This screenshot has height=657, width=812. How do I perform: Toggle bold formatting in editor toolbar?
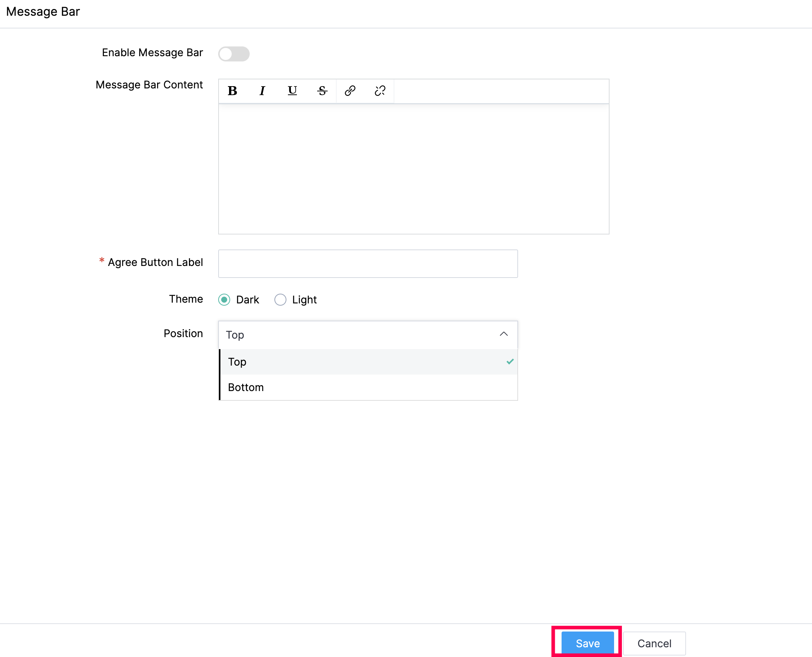point(232,91)
